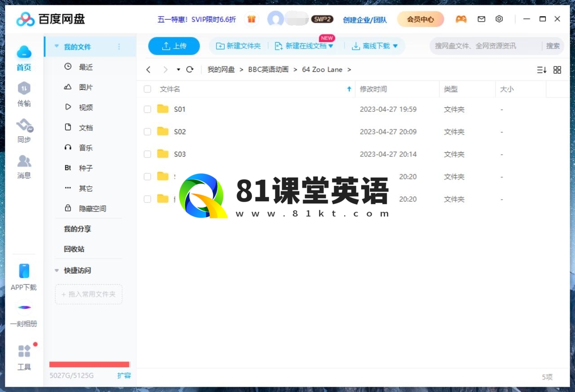Click the 新建文件夹 button
This screenshot has height=392, width=575.
[x=239, y=46]
